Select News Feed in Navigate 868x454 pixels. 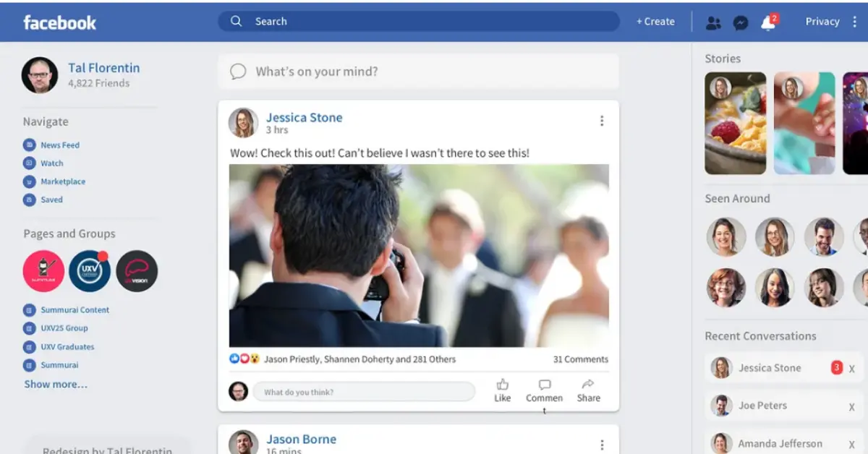coord(60,145)
